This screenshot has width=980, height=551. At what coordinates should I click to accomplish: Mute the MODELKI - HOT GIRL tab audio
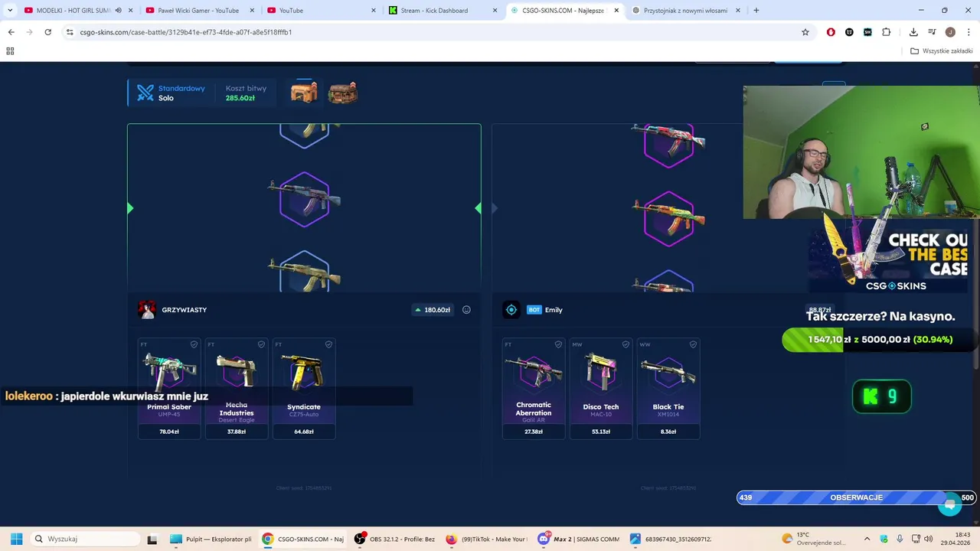coord(118,11)
